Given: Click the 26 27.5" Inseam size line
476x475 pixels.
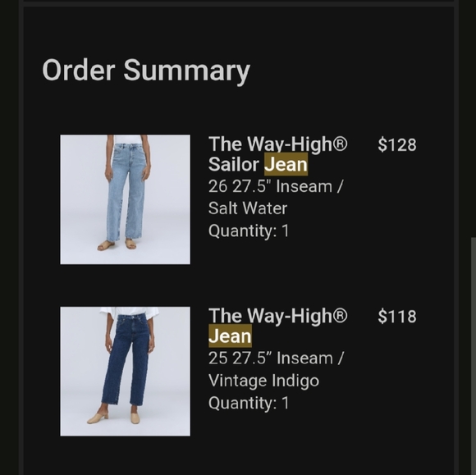Looking at the screenshot, I should coord(276,186).
